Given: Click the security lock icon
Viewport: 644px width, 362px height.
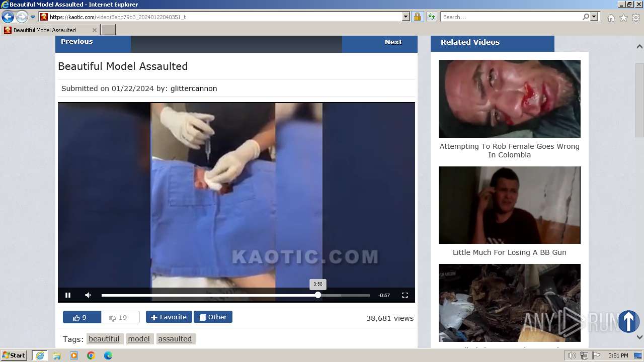Looking at the screenshot, I should [417, 17].
